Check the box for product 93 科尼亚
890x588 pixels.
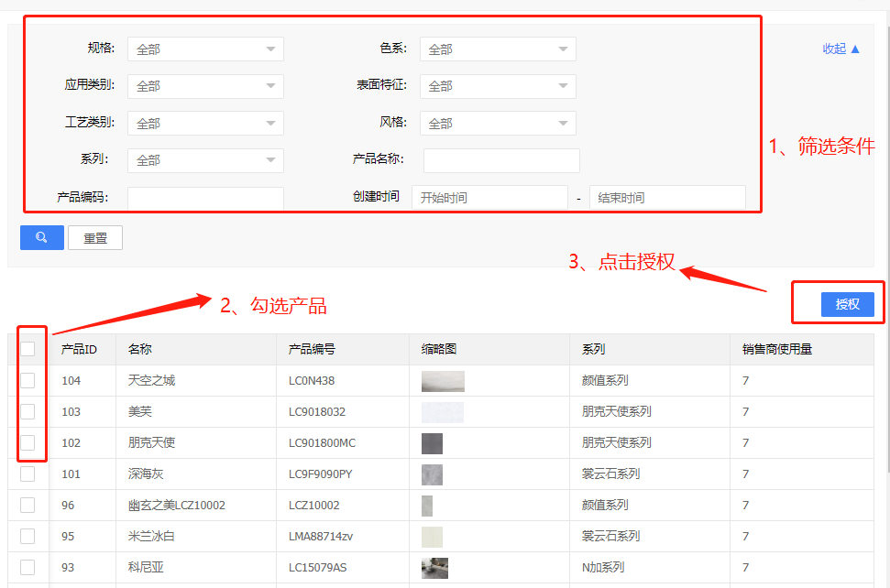[27, 567]
